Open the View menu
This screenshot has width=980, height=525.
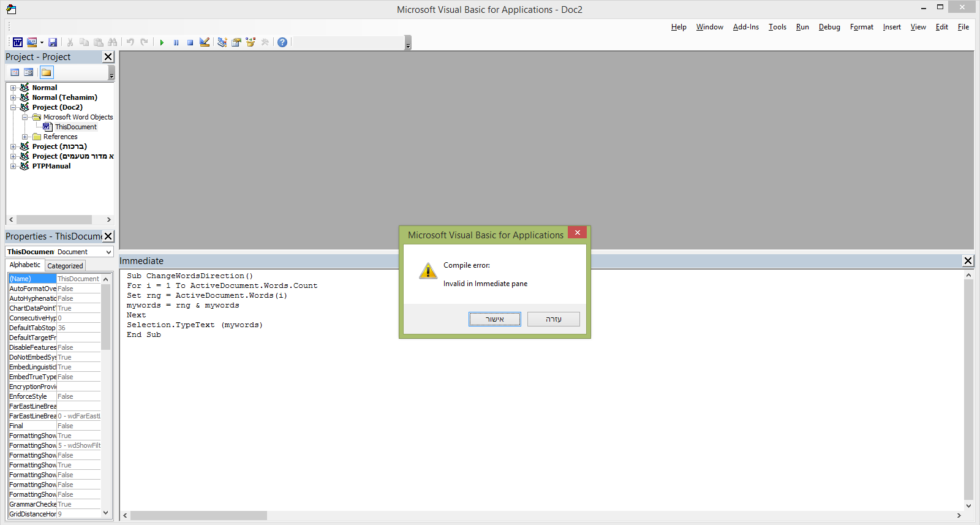pos(918,27)
